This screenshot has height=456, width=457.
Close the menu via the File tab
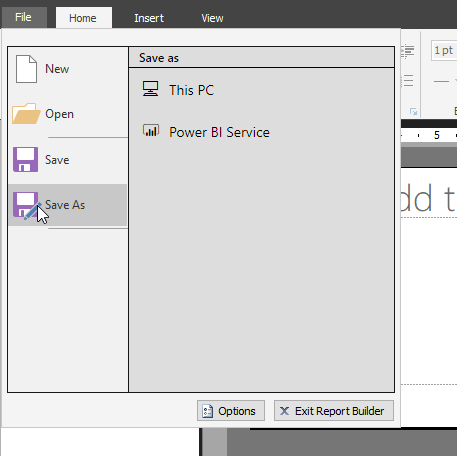click(x=24, y=17)
